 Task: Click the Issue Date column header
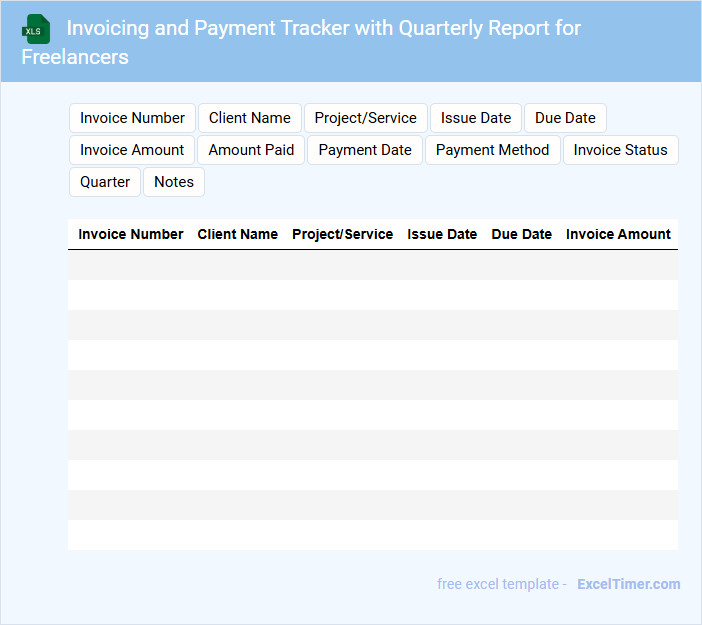click(x=442, y=234)
